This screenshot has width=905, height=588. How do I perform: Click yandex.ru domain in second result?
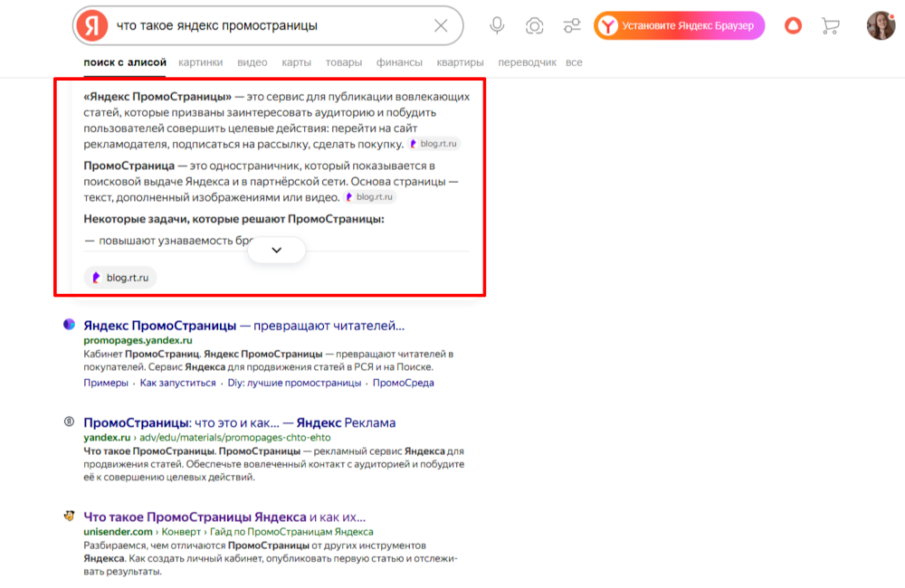(107, 438)
